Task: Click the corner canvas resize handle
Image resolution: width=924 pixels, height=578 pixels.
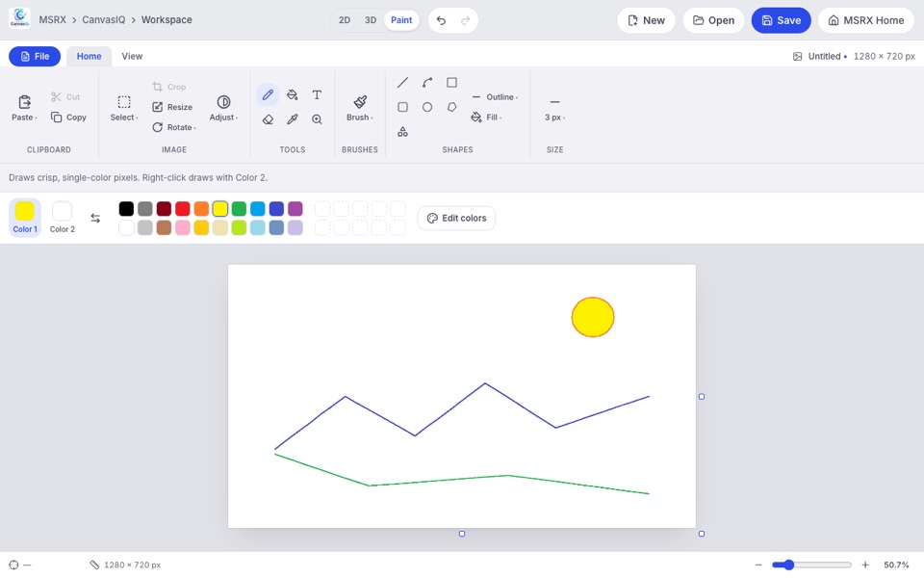Action: [702, 534]
